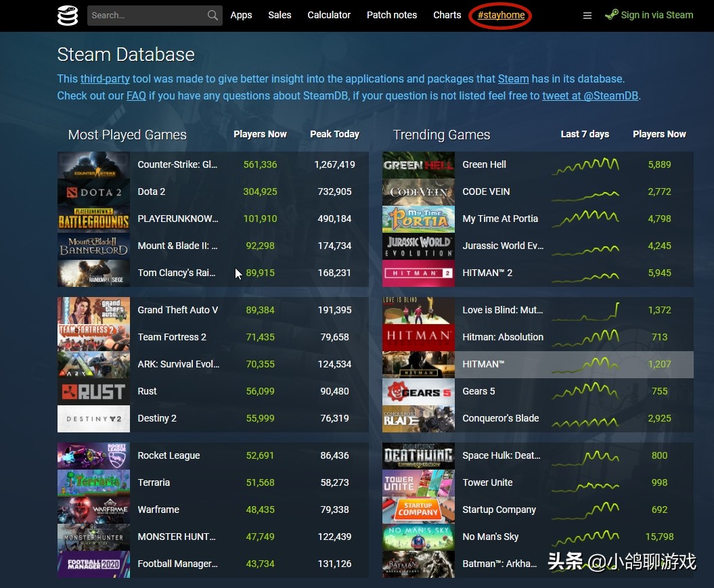714x588 pixels.
Task: Select the Green Hell thumbnail
Action: coord(418,164)
